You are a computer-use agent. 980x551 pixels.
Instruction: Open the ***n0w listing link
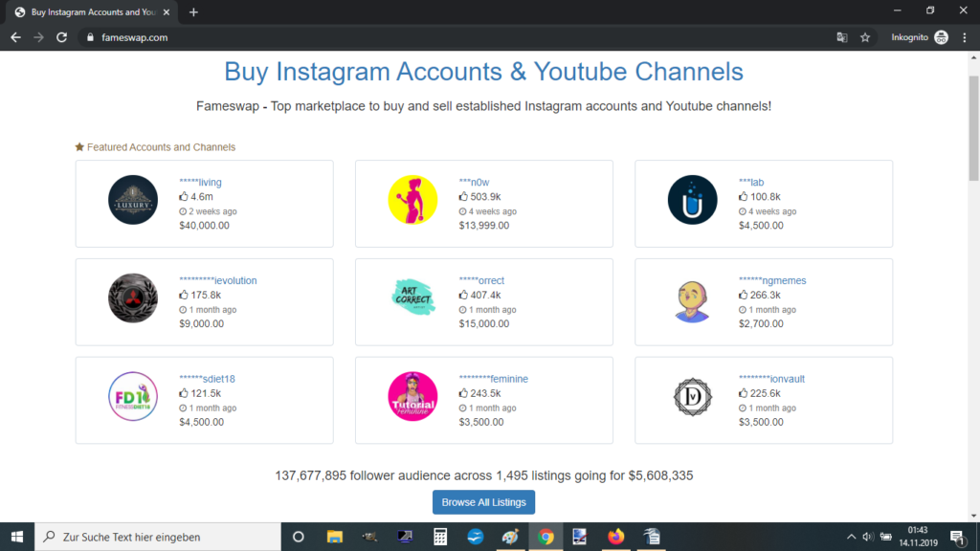[x=474, y=183]
